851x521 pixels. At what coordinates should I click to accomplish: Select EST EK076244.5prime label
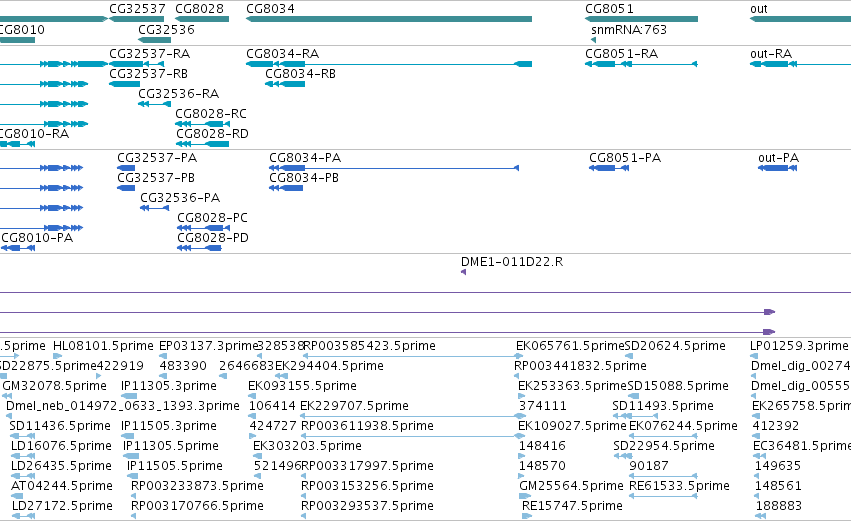pos(683,427)
